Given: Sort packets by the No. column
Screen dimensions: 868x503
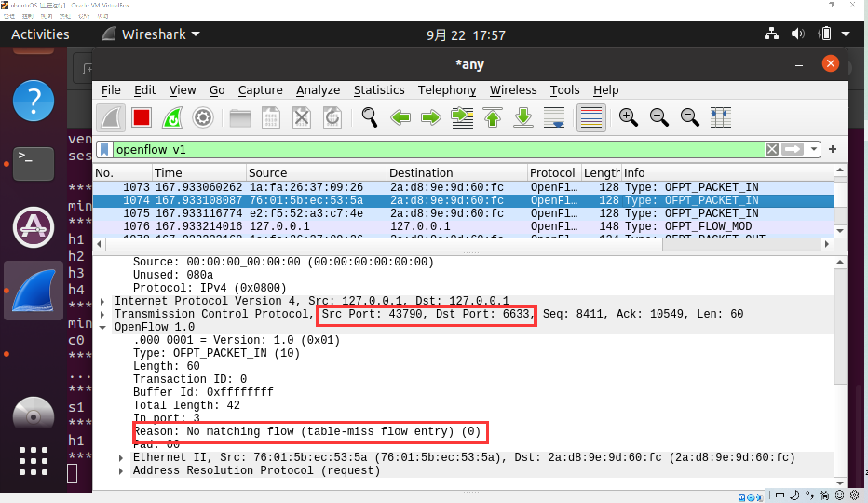Looking at the screenshot, I should coord(123,173).
